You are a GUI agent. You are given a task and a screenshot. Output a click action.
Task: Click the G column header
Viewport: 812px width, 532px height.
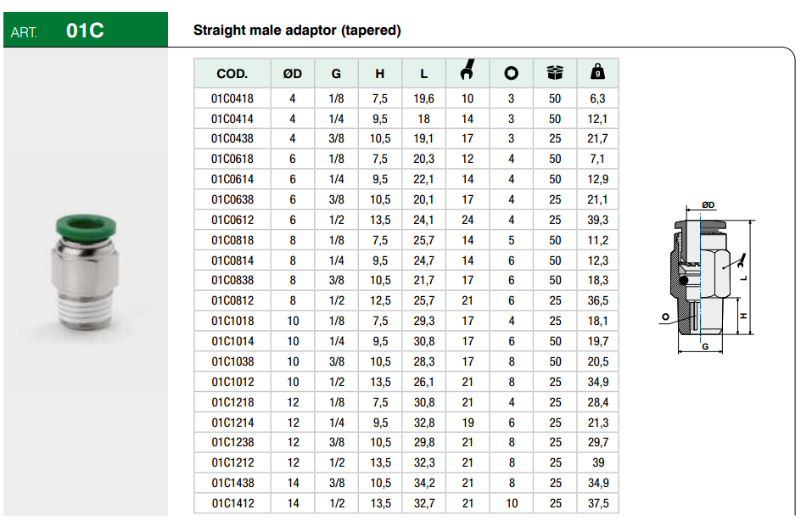tap(336, 74)
